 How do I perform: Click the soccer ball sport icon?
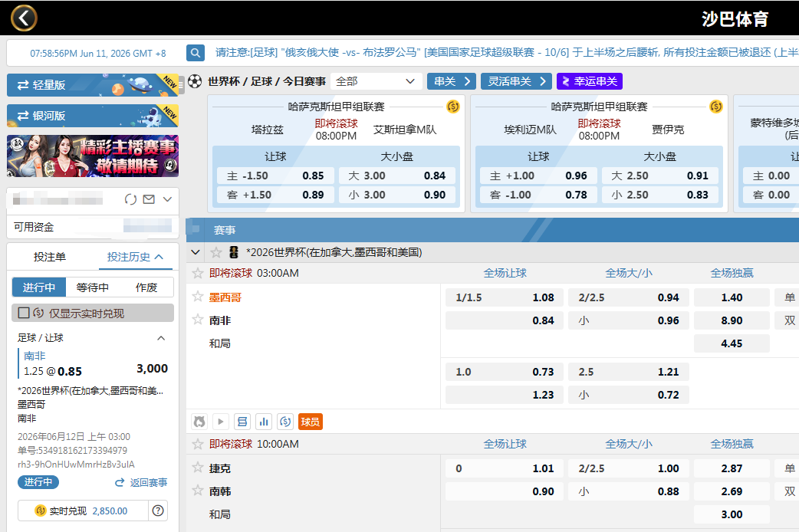click(x=195, y=81)
